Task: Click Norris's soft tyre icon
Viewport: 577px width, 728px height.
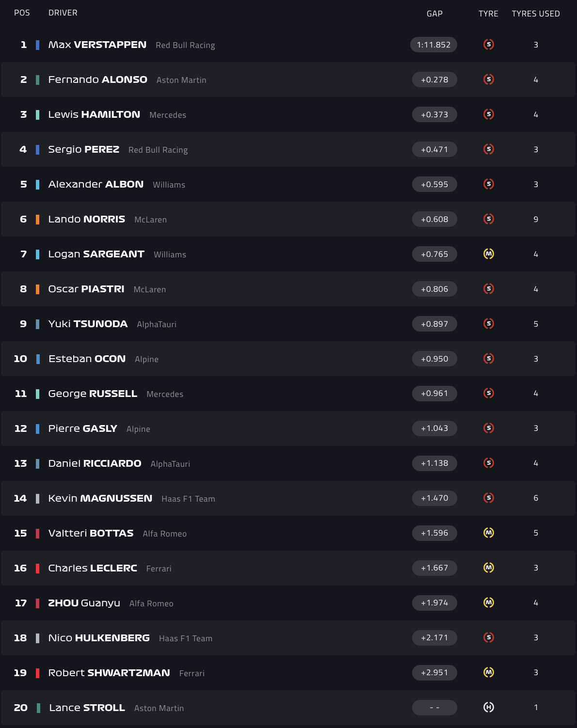Action: (x=489, y=219)
